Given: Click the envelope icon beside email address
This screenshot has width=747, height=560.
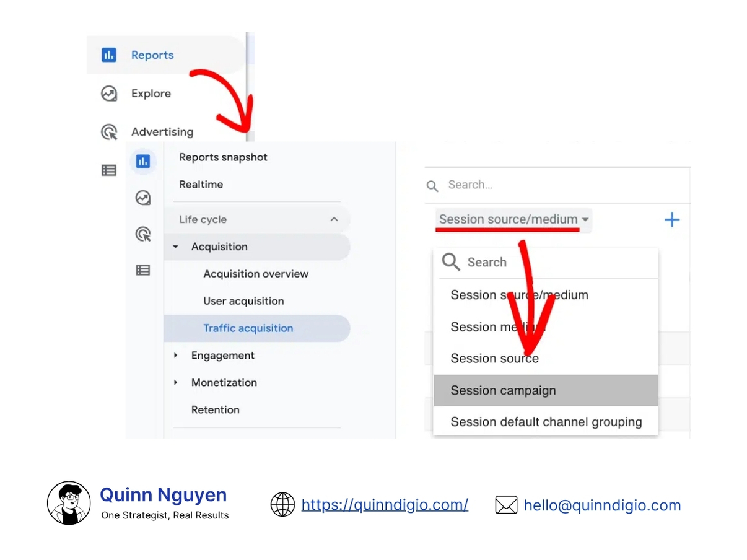Looking at the screenshot, I should (506, 505).
